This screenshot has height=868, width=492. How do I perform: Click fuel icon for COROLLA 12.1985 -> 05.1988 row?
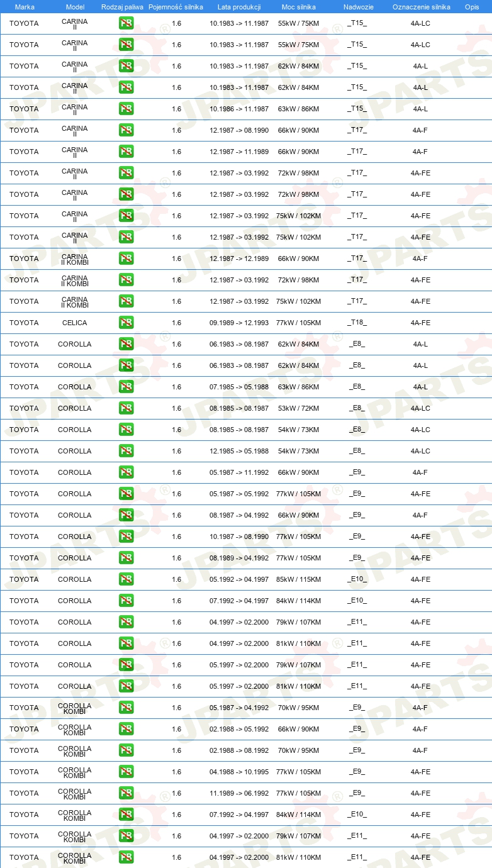pyautogui.click(x=126, y=451)
